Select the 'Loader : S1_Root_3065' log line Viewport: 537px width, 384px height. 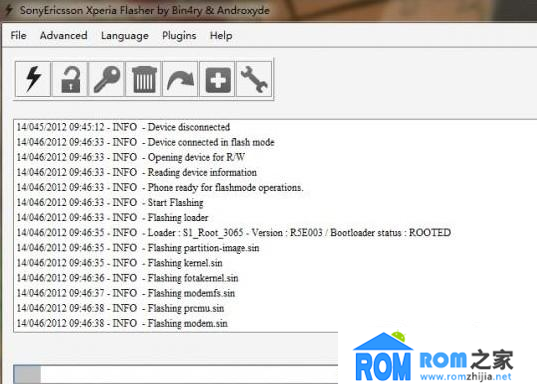tap(234, 233)
